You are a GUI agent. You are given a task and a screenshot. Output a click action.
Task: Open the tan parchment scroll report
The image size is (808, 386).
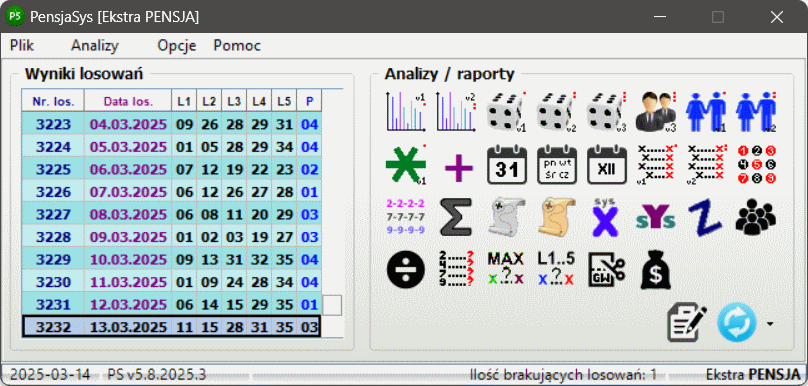557,217
